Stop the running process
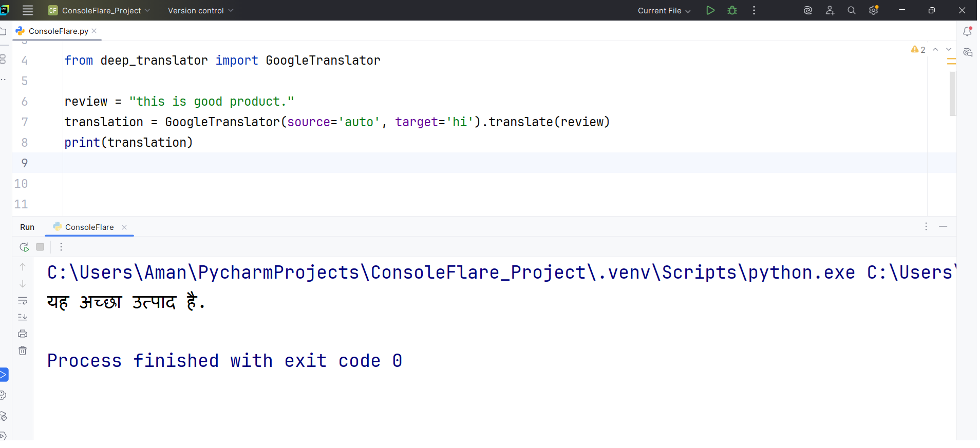 (40, 247)
